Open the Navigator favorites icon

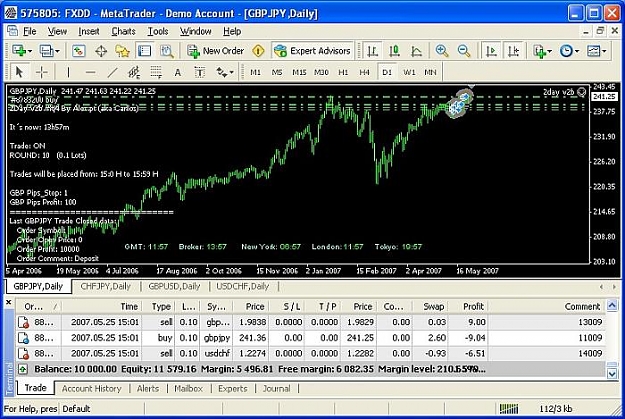122,51
